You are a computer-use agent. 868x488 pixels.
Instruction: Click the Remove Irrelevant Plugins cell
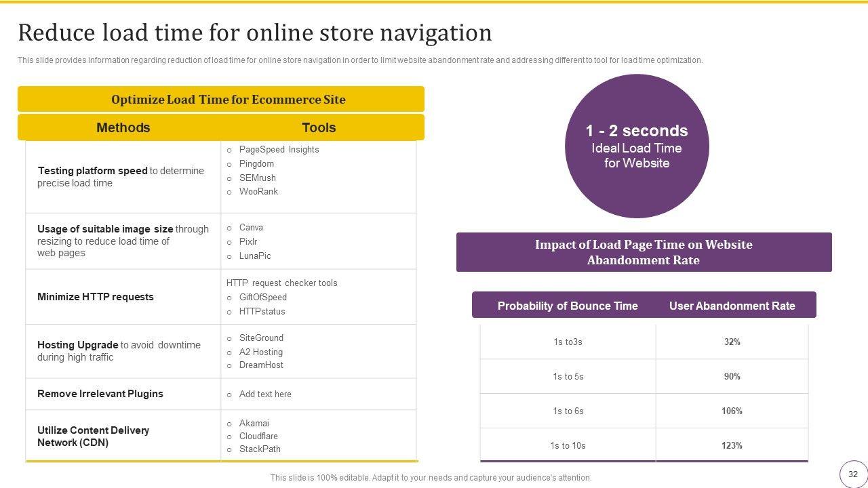(100, 394)
